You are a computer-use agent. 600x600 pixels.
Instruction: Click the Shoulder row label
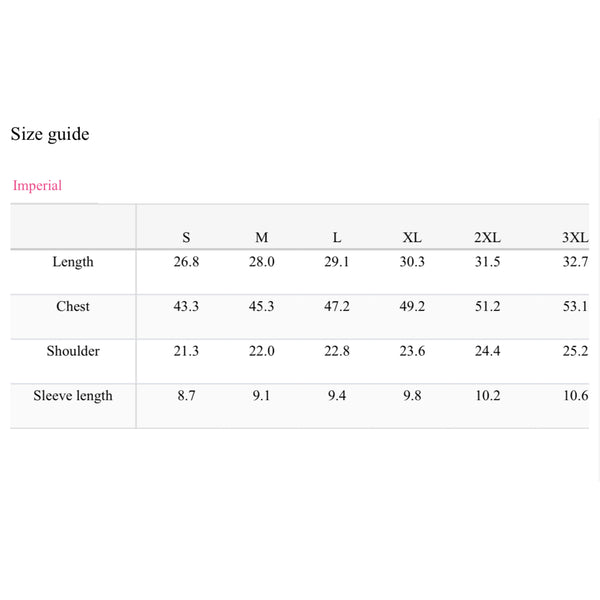[x=73, y=351]
